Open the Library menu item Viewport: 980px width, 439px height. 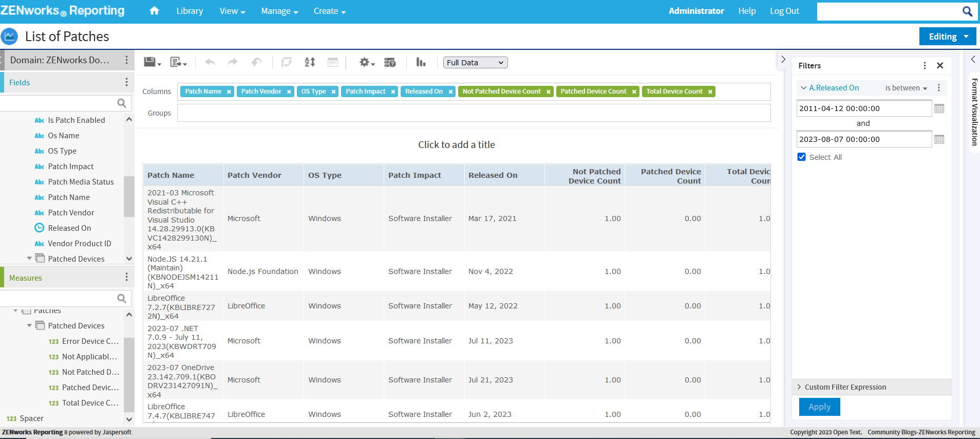[190, 11]
